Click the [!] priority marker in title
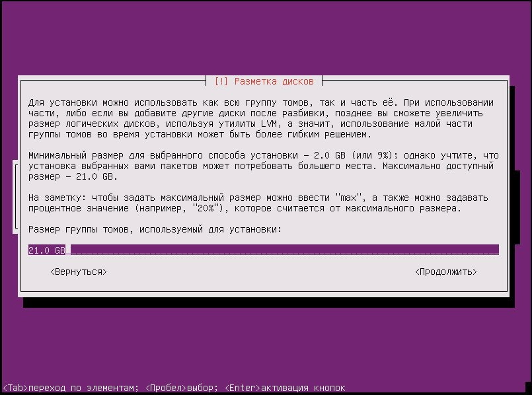 coord(221,81)
